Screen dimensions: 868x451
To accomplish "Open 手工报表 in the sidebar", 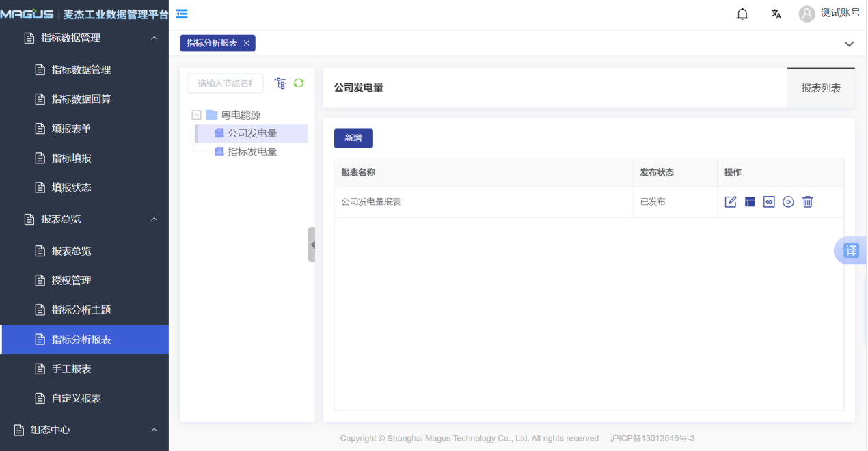I will click(72, 369).
